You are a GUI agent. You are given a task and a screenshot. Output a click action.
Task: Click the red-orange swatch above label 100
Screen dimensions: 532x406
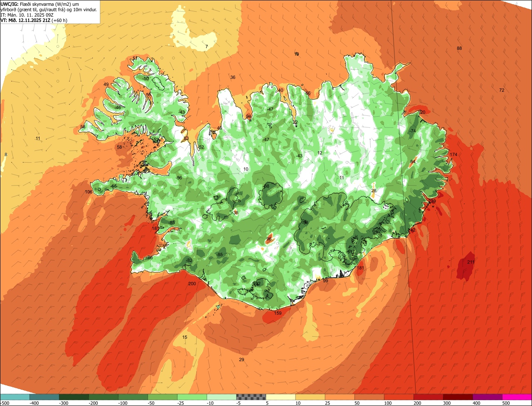(398, 397)
